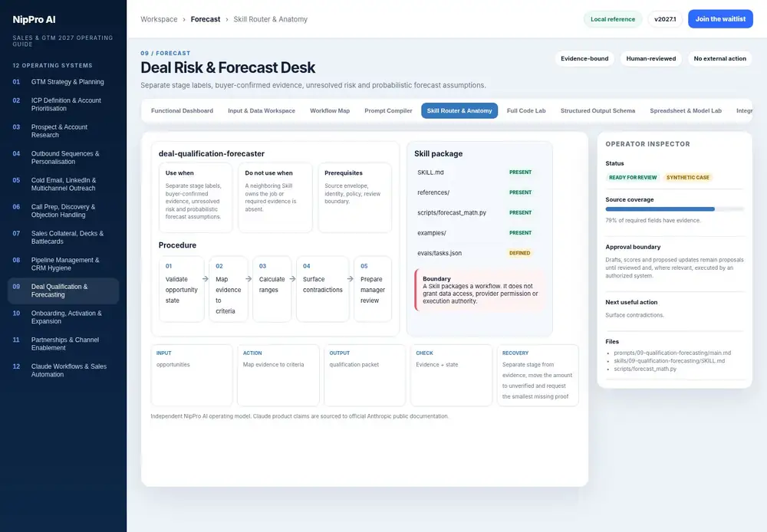
Task: Click the PRESENT badge next to SKILL.md
Action: click(520, 172)
